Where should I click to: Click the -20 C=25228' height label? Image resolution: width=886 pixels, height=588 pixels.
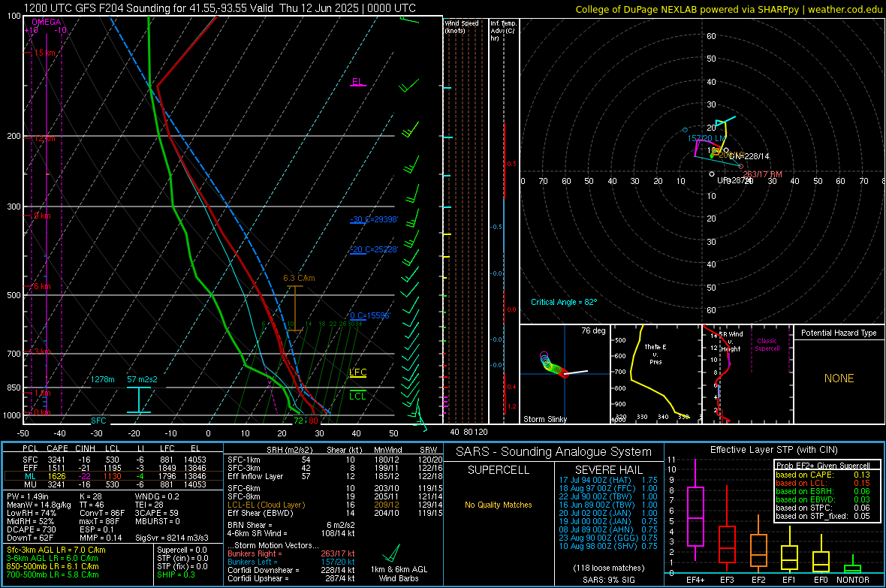[373, 249]
